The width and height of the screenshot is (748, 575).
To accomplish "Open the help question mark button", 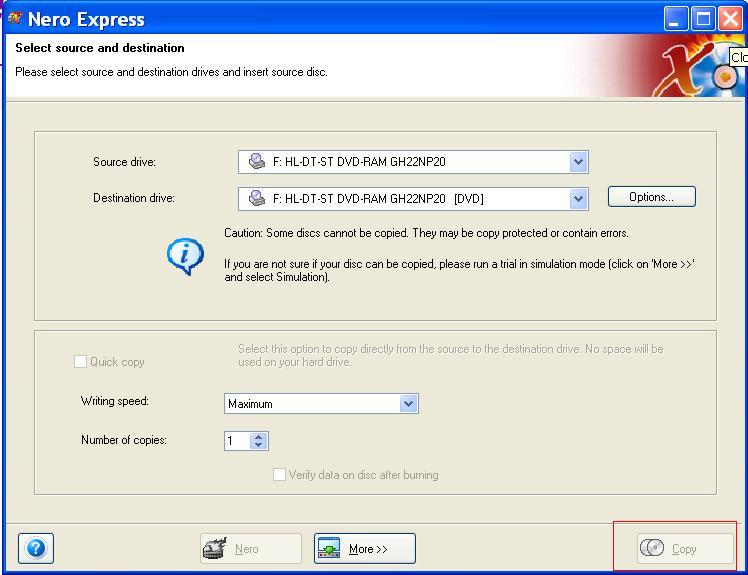I will (36, 548).
